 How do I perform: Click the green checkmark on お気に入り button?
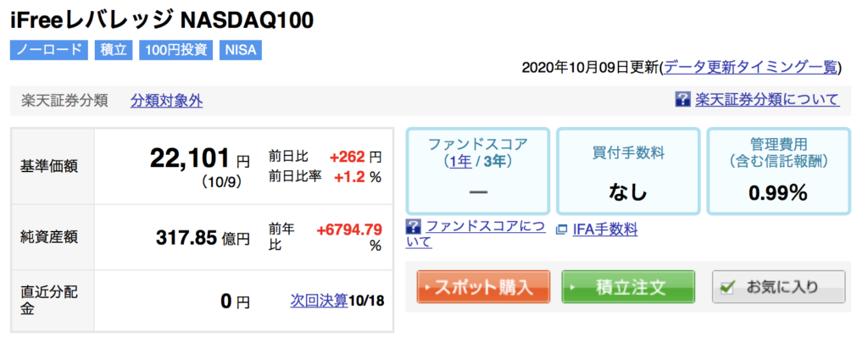pyautogui.click(x=729, y=286)
